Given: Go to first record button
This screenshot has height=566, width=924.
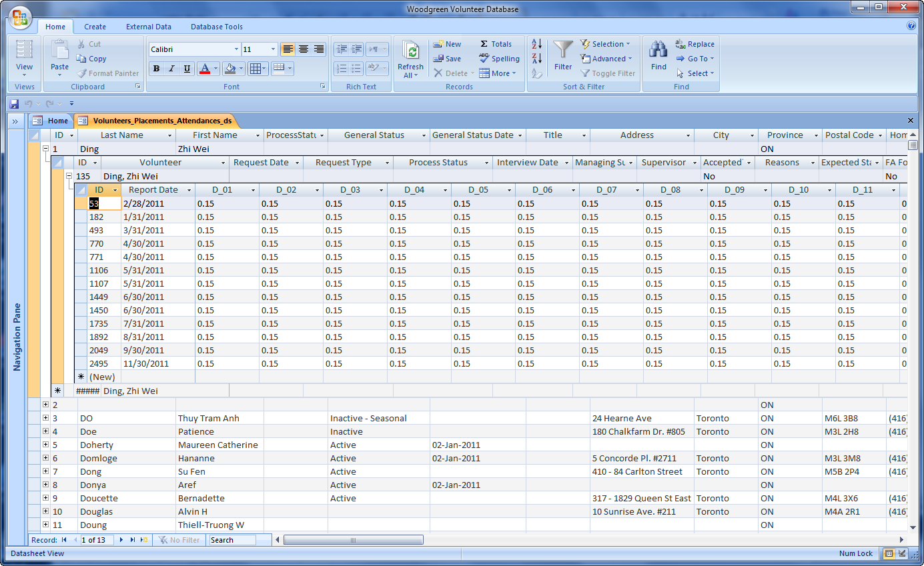Looking at the screenshot, I should click(x=64, y=540).
